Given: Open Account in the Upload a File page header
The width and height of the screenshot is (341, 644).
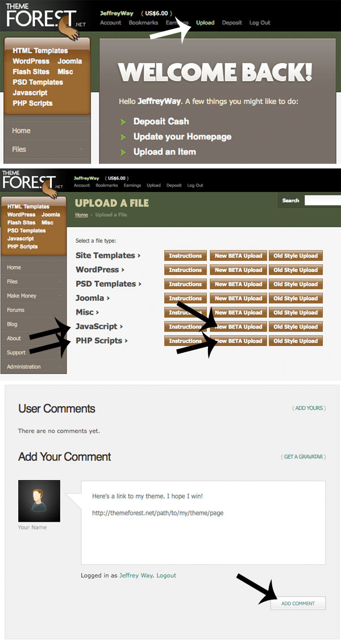Looking at the screenshot, I should [82, 185].
